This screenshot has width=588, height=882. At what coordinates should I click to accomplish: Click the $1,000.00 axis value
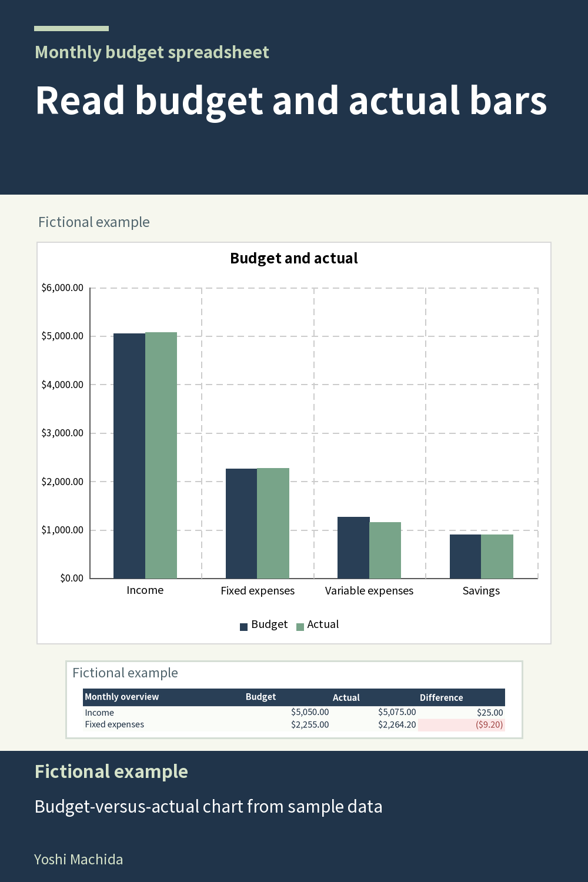pos(62,530)
